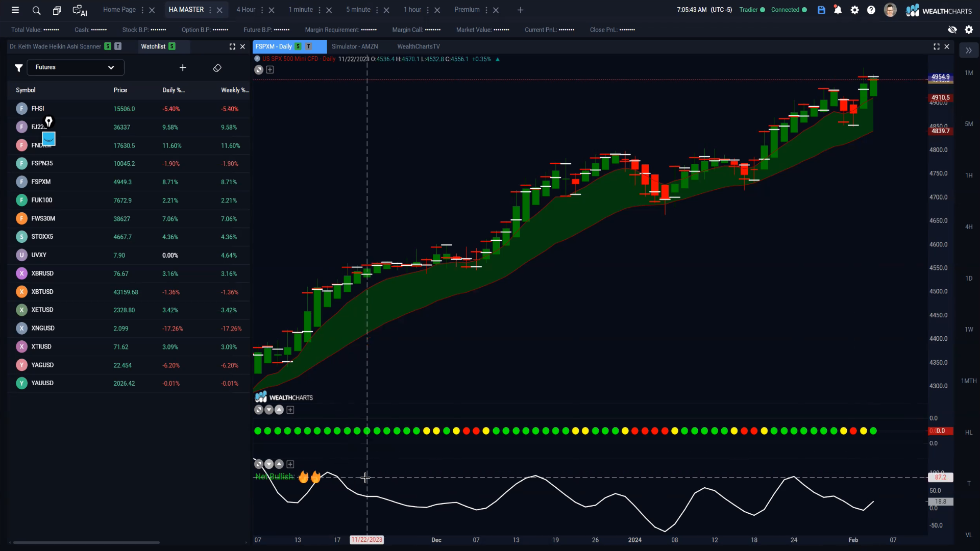Toggle T badge on Heikin Ashi Scanner tab
This screenshot has height=551, width=980.
tap(118, 46)
